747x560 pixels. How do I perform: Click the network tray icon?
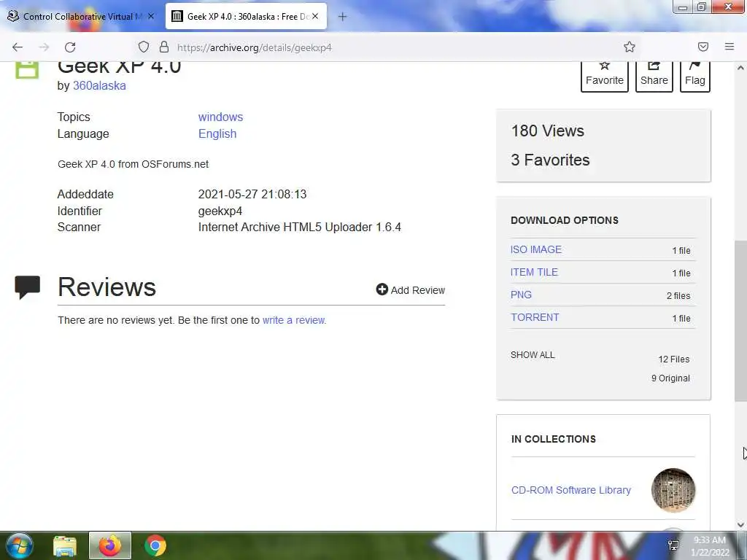[673, 545]
